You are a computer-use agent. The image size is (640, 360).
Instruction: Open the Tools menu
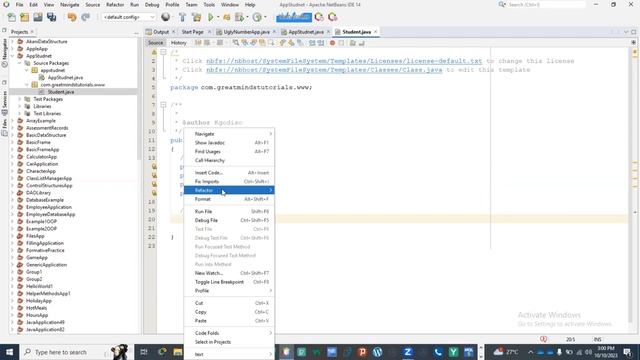(209, 4)
